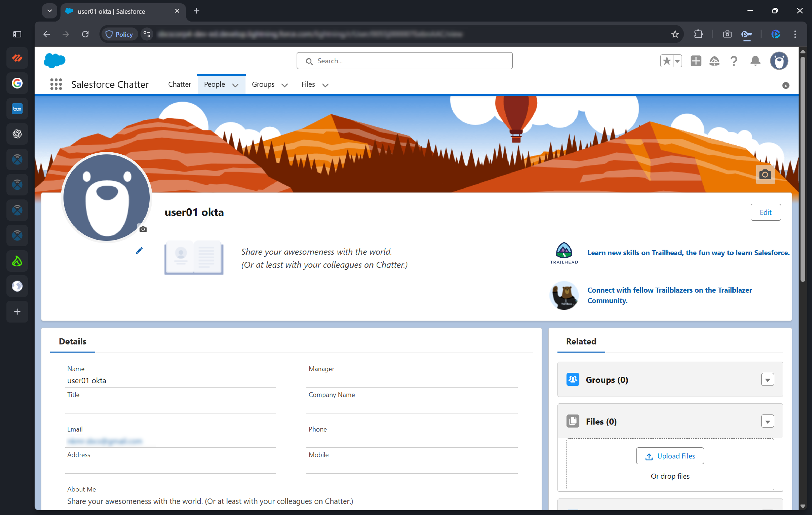
Task: Open the Box app in the sidebar
Action: click(x=17, y=109)
